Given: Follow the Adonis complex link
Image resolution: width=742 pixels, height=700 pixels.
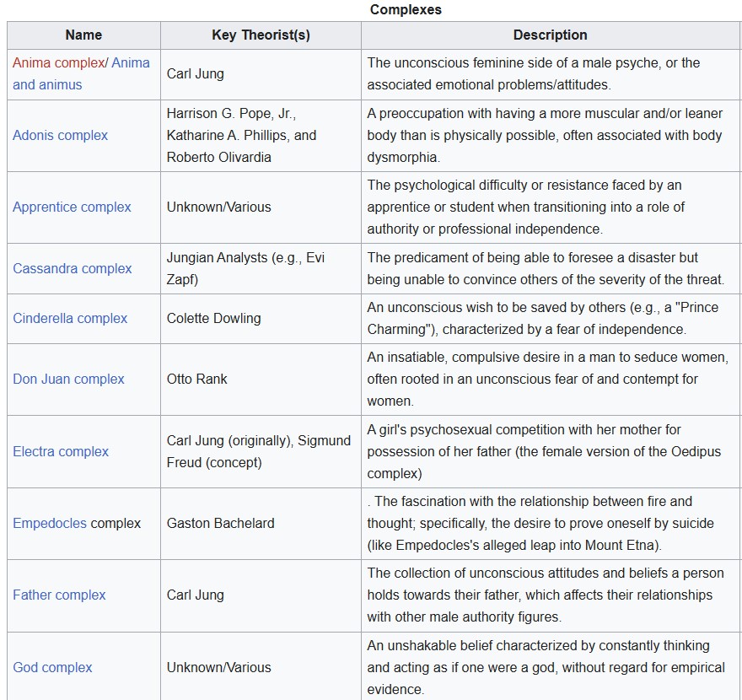Looking at the screenshot, I should tap(61, 135).
